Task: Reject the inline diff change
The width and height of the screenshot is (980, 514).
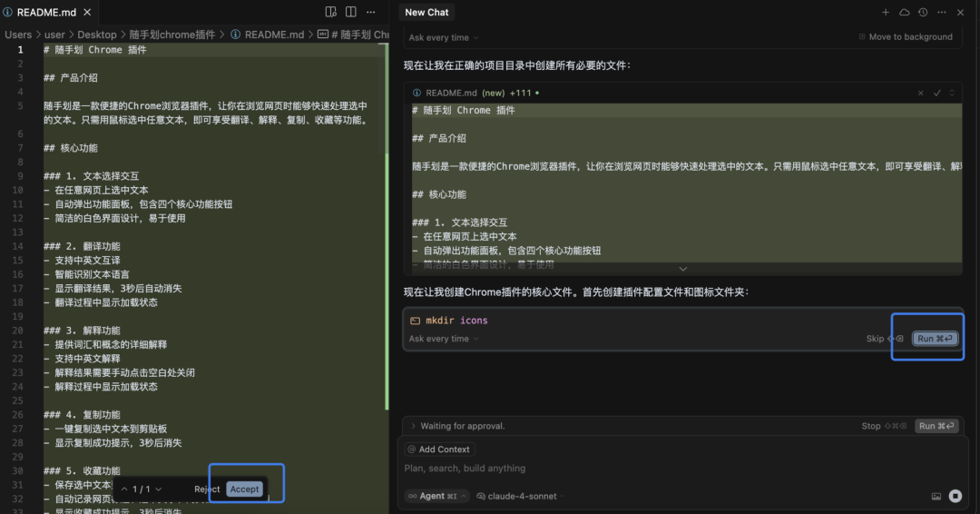Action: tap(207, 489)
